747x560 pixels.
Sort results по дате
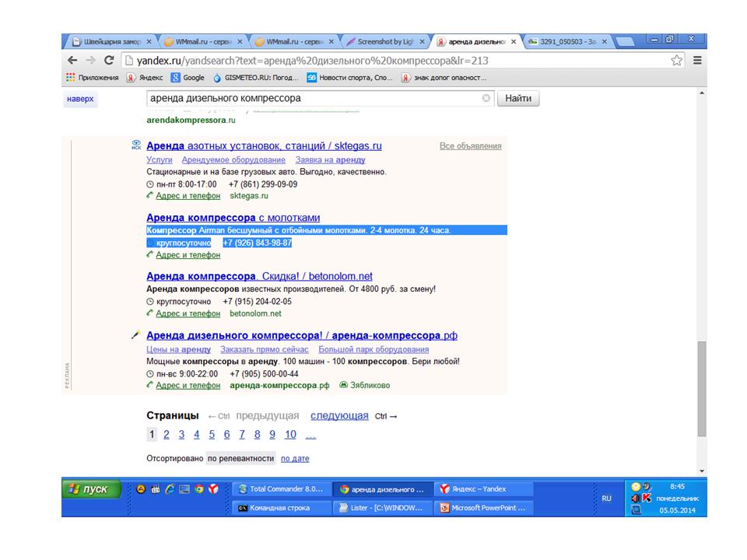(x=295, y=459)
